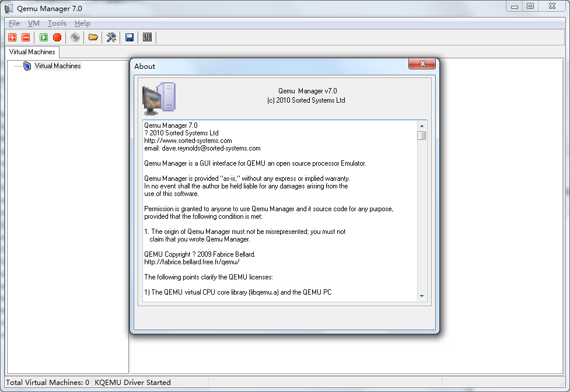The height and width of the screenshot is (392, 570).
Task: Click 'Total Virtual Machines: 0' status text
Action: click(48, 383)
